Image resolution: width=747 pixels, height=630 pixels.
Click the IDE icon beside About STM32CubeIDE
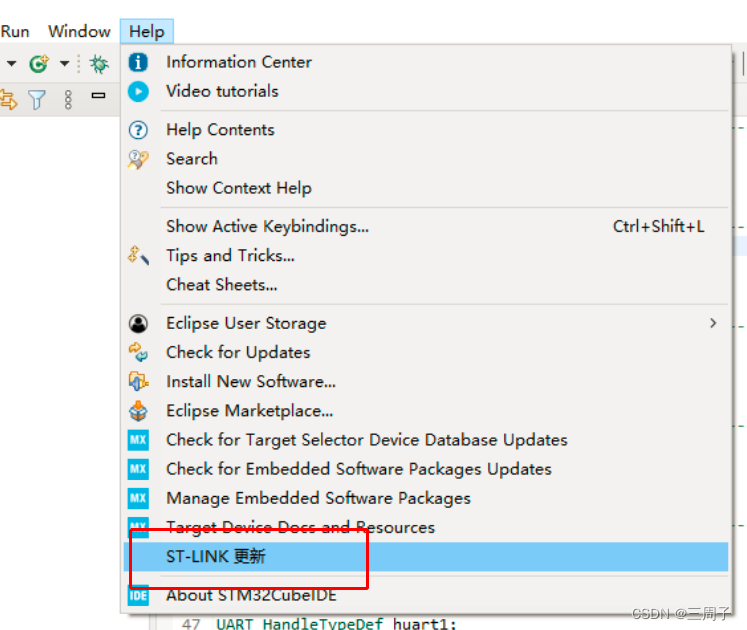138,595
